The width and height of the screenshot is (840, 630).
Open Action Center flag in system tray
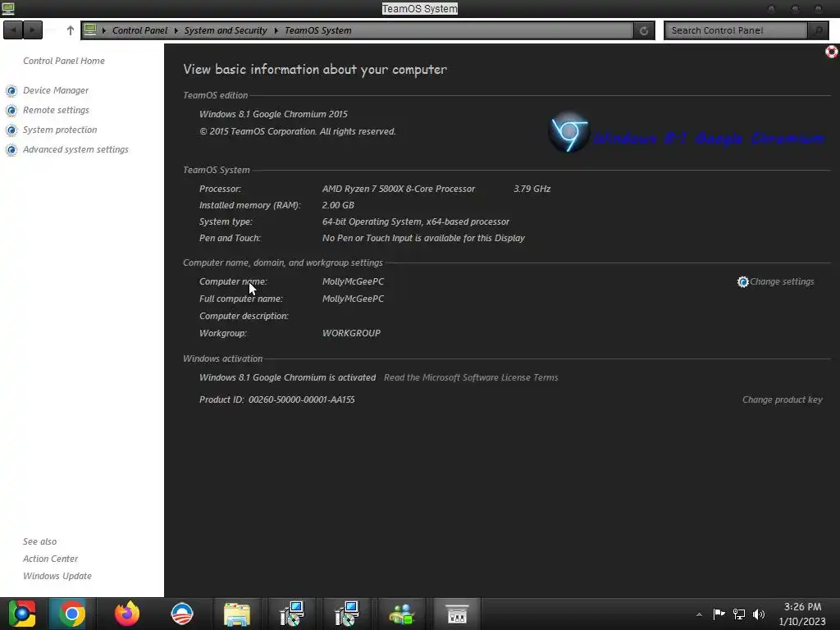point(719,614)
